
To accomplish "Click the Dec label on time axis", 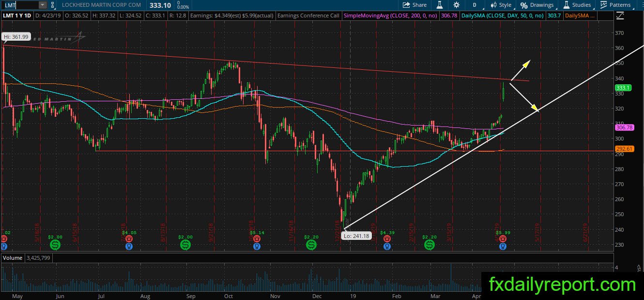I will point(318,296).
